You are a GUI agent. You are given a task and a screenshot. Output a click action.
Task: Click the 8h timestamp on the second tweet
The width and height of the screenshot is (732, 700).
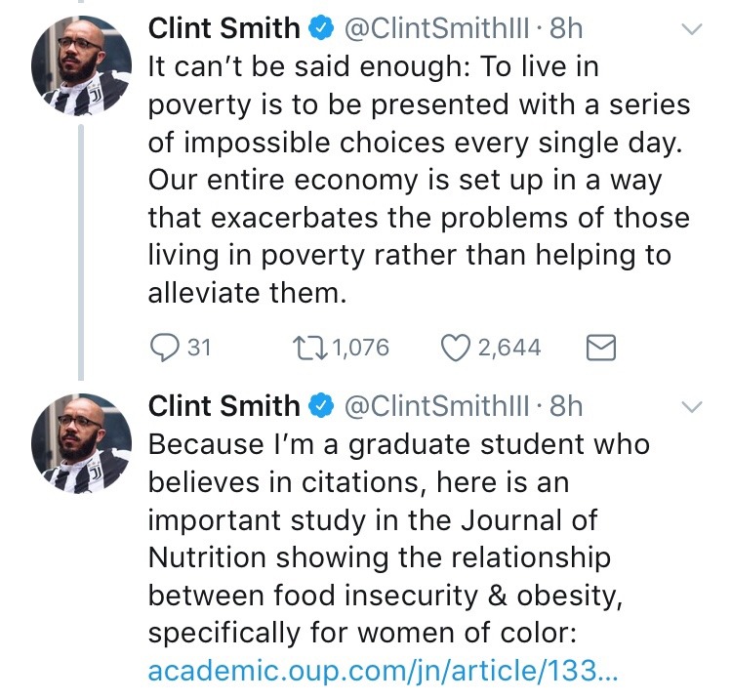(x=566, y=405)
